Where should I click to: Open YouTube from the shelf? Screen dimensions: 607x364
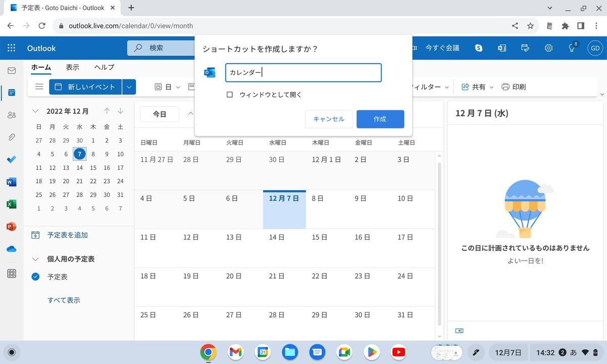(399, 352)
